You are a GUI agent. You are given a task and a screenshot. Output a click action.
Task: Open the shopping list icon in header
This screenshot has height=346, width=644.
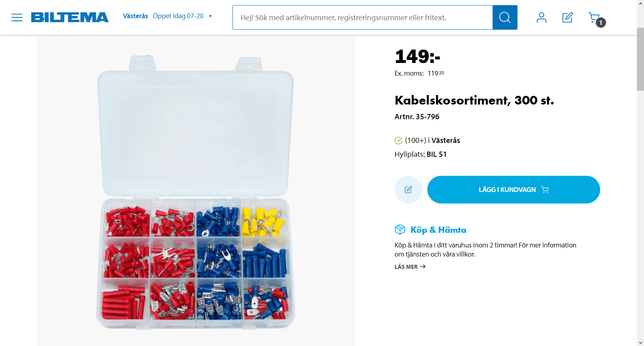point(567,17)
